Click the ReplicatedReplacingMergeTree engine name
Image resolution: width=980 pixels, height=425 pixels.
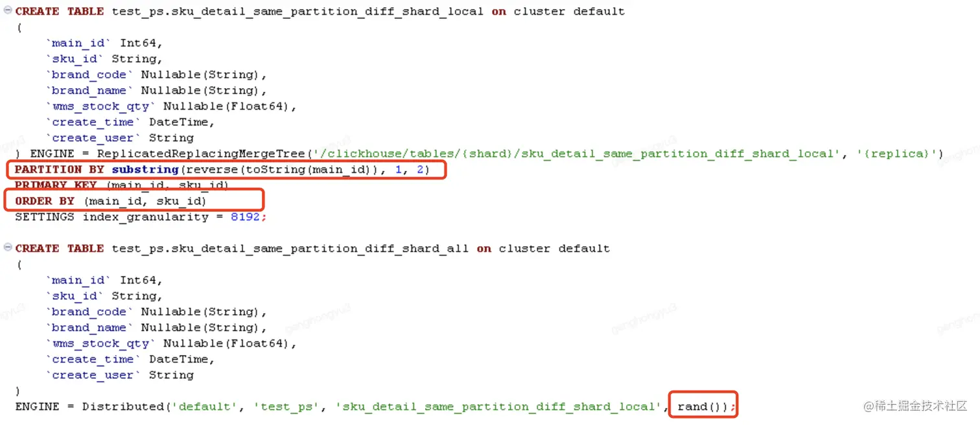201,154
